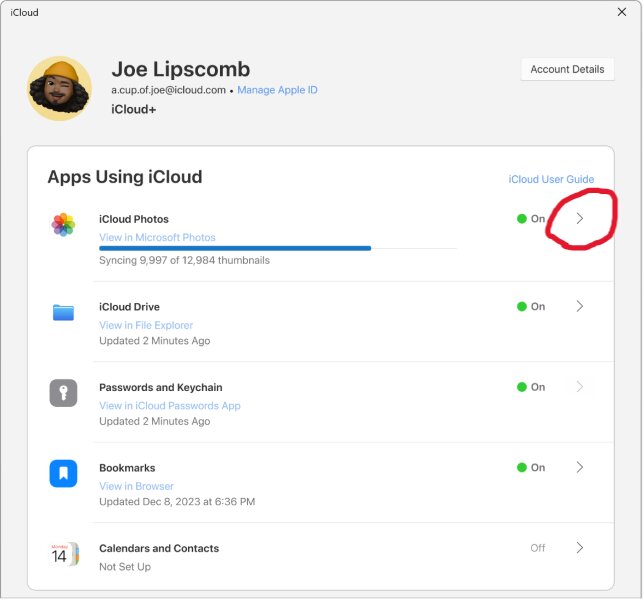
Task: Click Calendars and Contacts Off status
Action: tap(538, 548)
